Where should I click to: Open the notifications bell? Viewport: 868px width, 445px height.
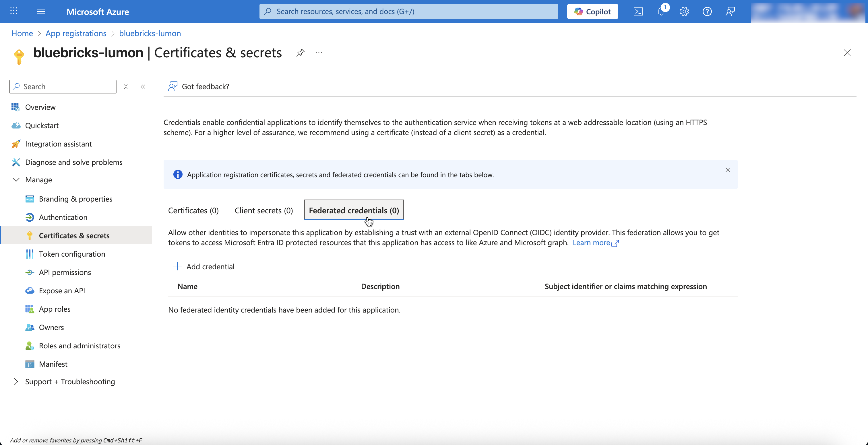point(661,12)
